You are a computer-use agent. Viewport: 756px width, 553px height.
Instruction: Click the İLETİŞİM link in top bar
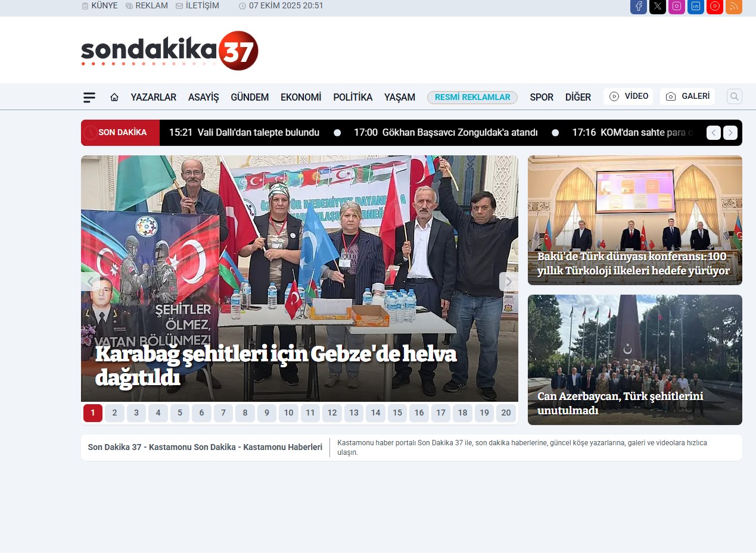pos(197,5)
